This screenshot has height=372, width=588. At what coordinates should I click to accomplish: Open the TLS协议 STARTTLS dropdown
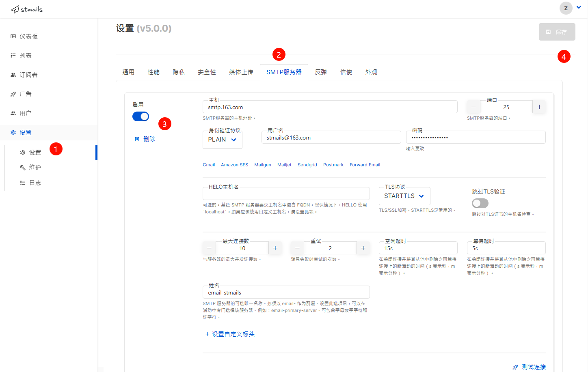point(404,196)
